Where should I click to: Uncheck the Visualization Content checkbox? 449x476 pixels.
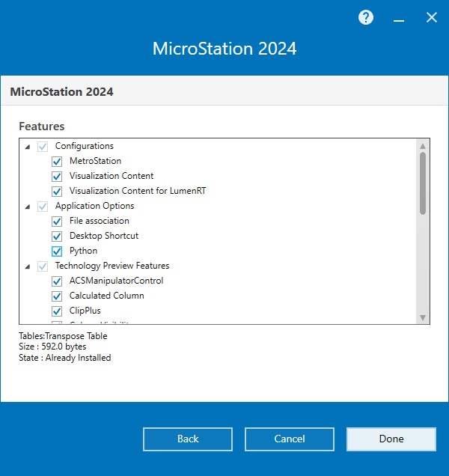pyautogui.click(x=57, y=177)
